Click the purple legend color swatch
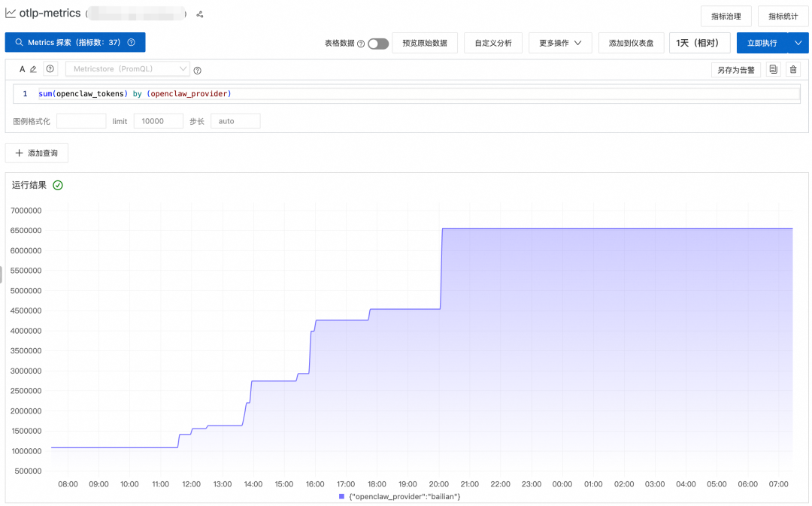Image resolution: width=812 pixels, height=506 pixels. pyautogui.click(x=341, y=496)
